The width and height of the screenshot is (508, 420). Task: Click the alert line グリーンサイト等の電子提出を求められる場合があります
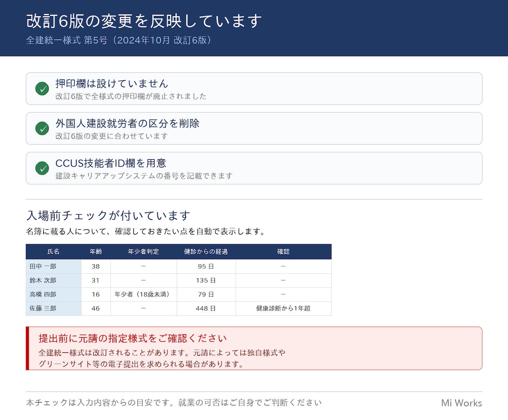pyautogui.click(x=141, y=364)
